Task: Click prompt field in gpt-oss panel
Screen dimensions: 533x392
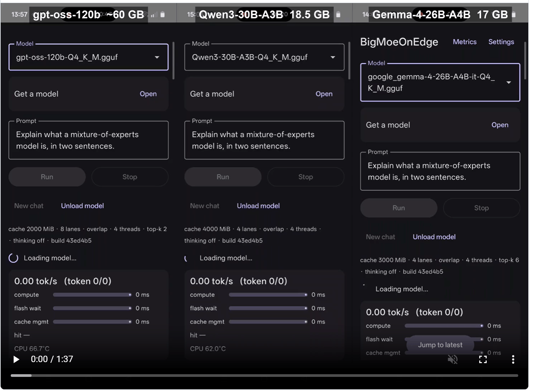Action: [88, 140]
